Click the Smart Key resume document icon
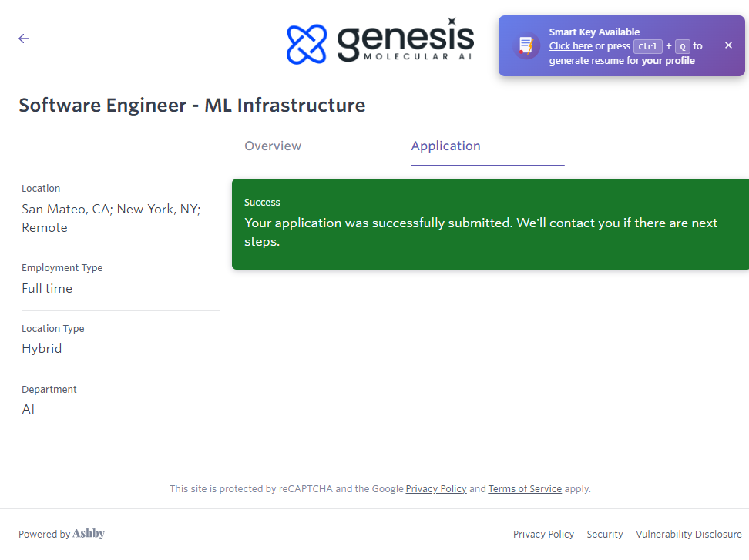The image size is (749, 560). click(526, 46)
